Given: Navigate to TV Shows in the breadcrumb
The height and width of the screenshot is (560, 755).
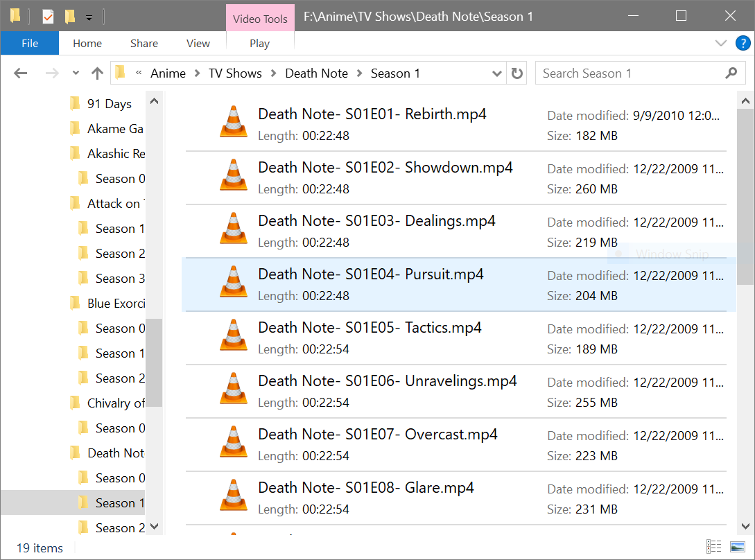Looking at the screenshot, I should coord(235,73).
